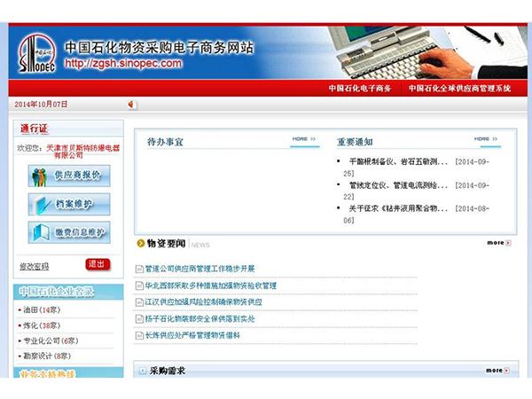Click company name 天津市贝斯特防爆电器有限公司
Image resolution: width=532 pixels, height=399 pixels.
point(82,152)
